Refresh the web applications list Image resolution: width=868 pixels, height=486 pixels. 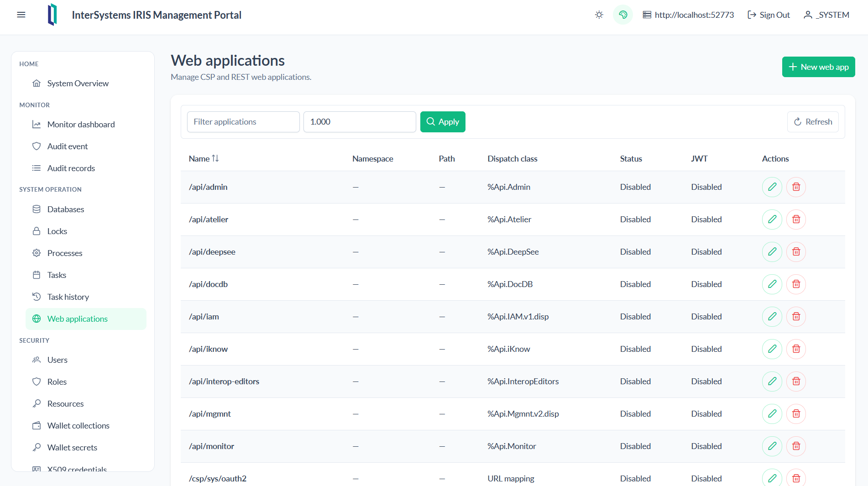(813, 122)
